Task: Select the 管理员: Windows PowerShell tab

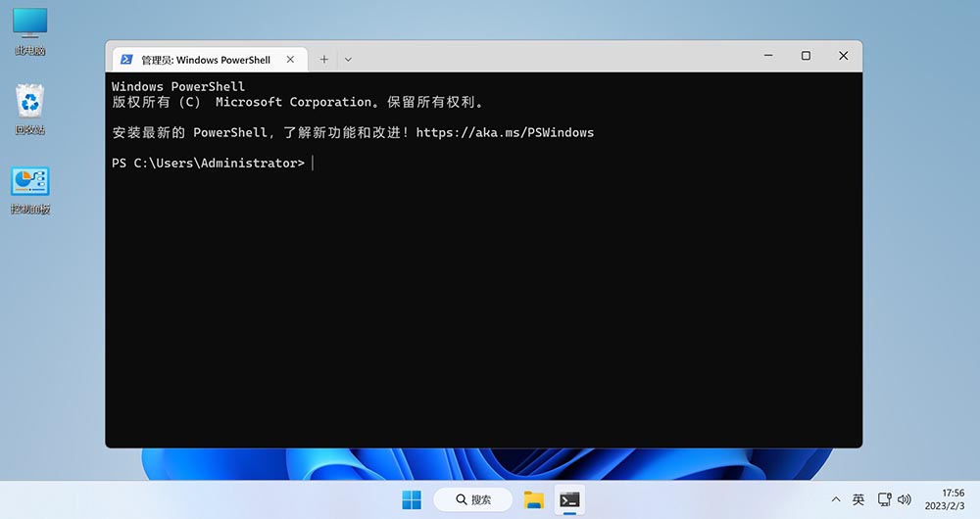Action: [206, 60]
